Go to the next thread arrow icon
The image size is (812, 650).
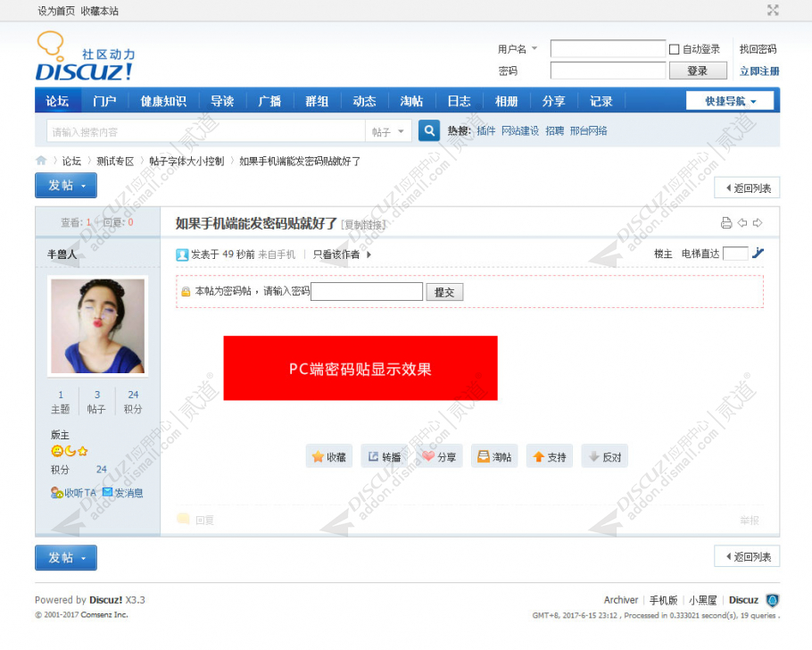[x=758, y=223]
